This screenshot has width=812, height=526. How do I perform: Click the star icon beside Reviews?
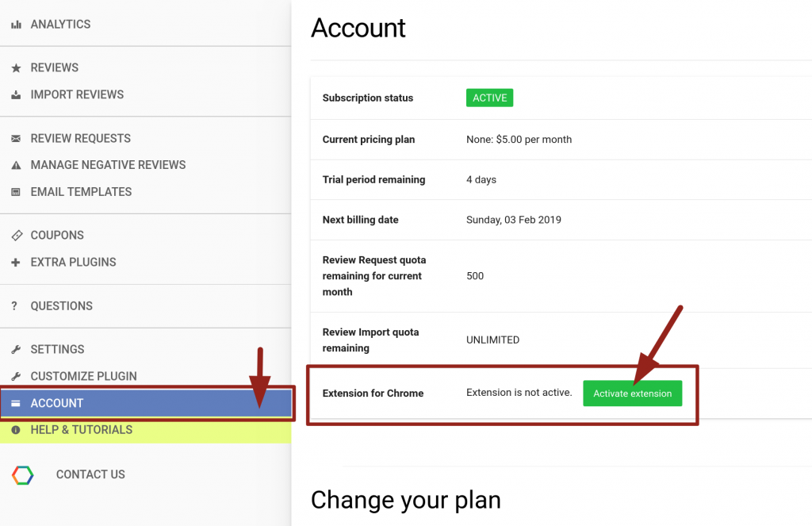[x=16, y=68]
